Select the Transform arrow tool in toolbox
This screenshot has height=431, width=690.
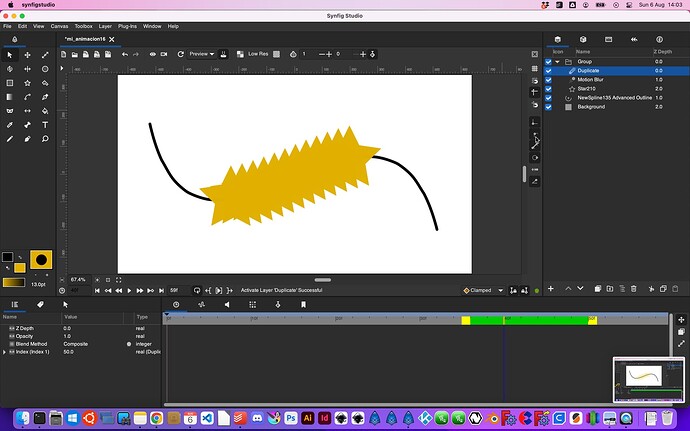click(x=10, y=55)
